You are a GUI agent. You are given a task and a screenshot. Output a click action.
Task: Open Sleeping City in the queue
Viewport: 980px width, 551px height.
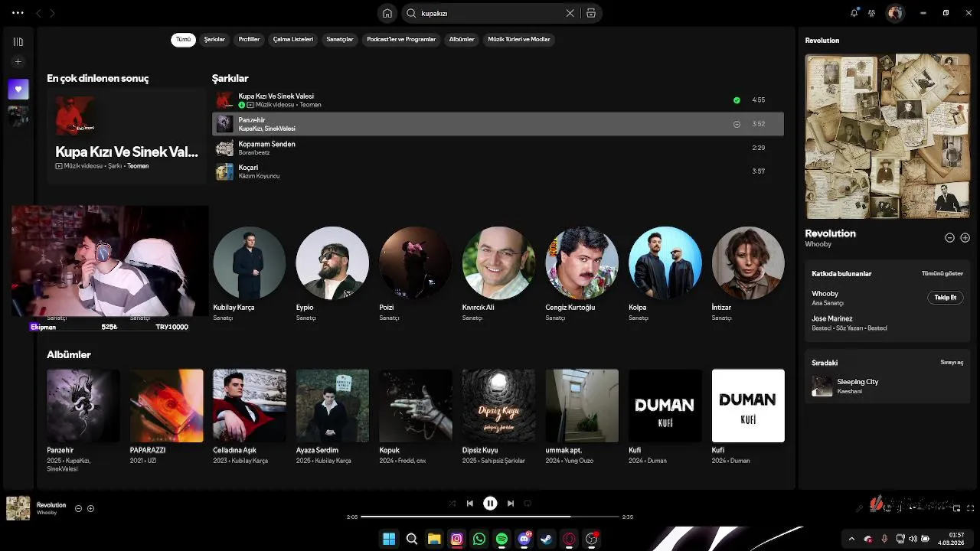[857, 382]
